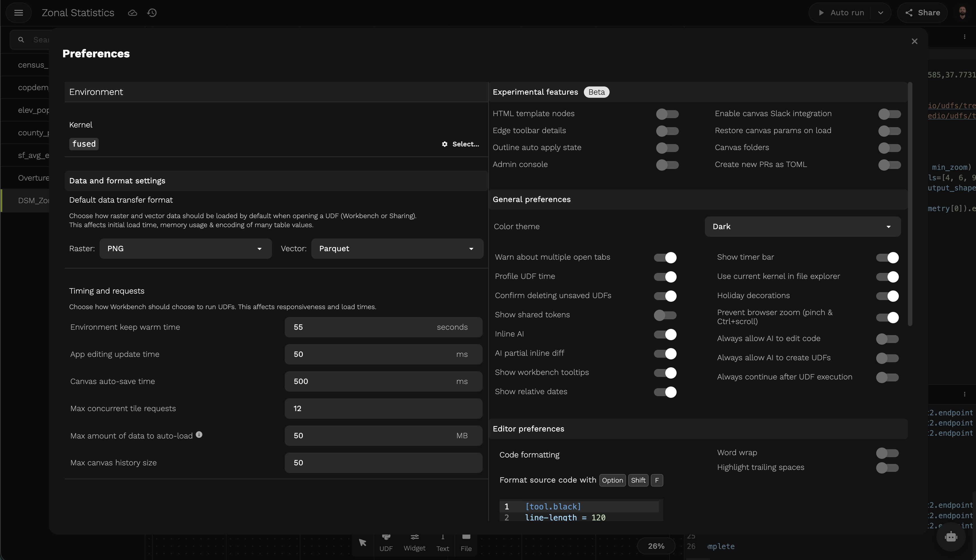976x560 pixels.
Task: Enable Admin console toggle
Action: (x=667, y=165)
